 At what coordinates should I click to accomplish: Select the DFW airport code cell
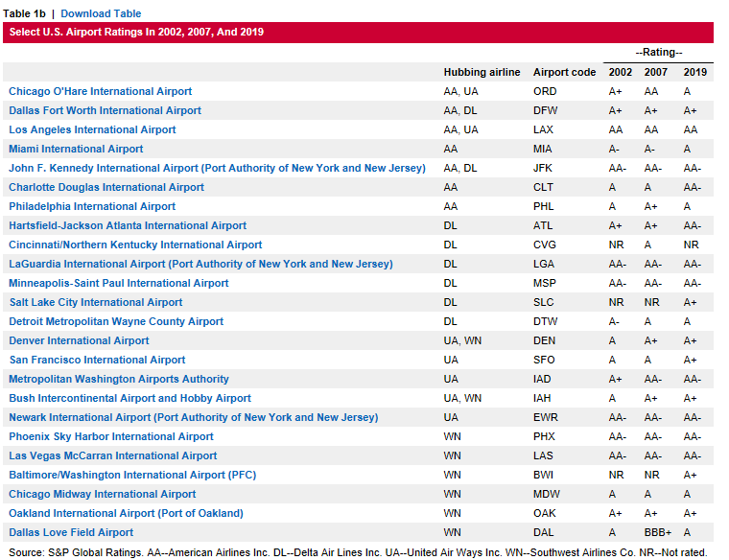[x=546, y=110]
